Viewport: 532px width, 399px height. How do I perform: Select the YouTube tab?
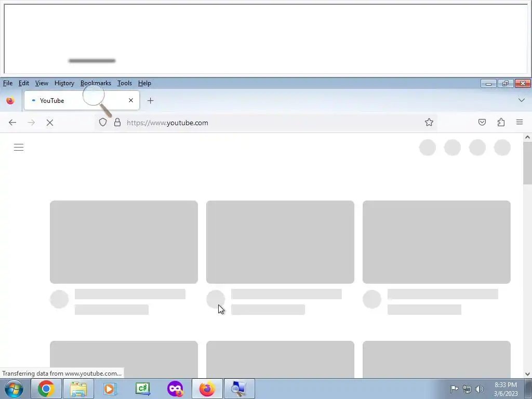(x=82, y=100)
